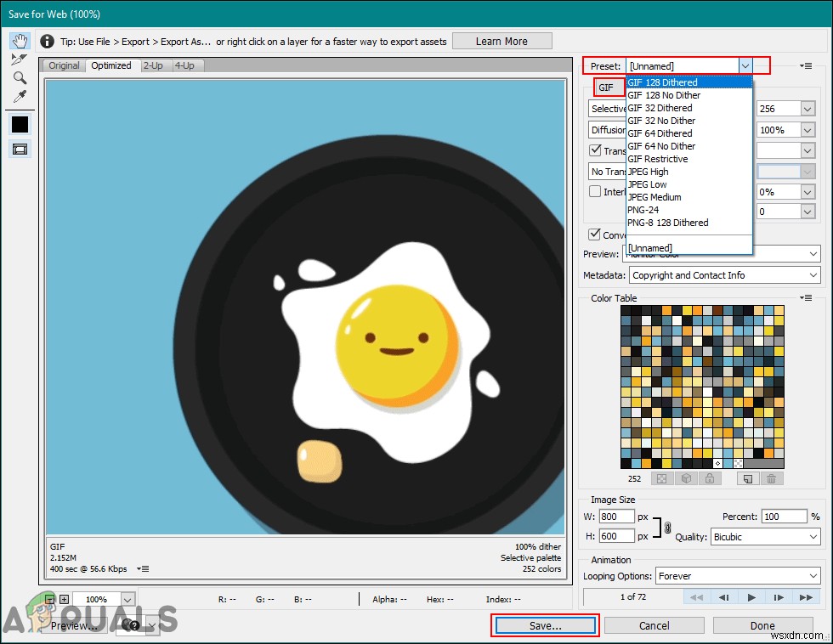Open the Quality Bicubic dropdown
The height and width of the screenshot is (644, 833).
[765, 536]
